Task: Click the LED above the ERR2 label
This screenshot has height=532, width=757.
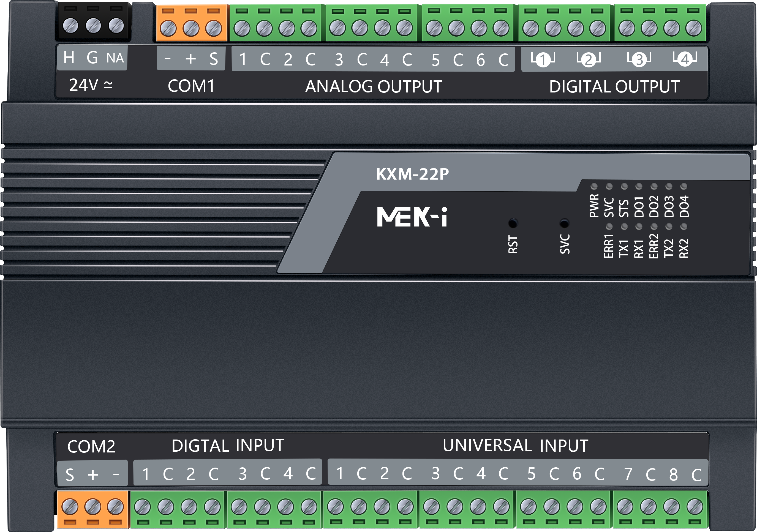Action: click(654, 227)
